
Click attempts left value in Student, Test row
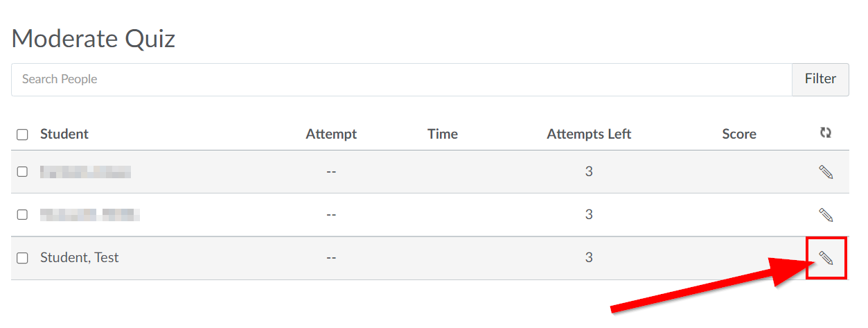(589, 257)
